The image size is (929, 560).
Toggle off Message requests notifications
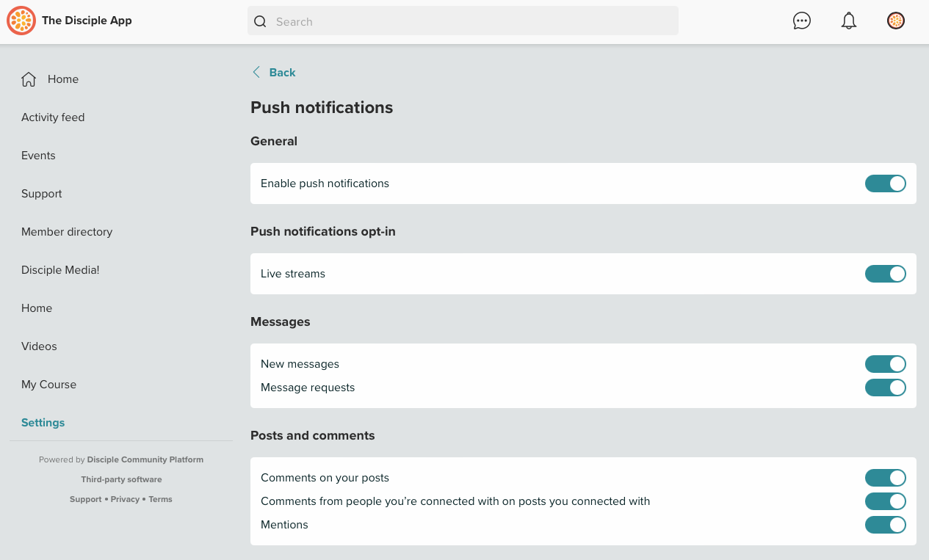[885, 388]
